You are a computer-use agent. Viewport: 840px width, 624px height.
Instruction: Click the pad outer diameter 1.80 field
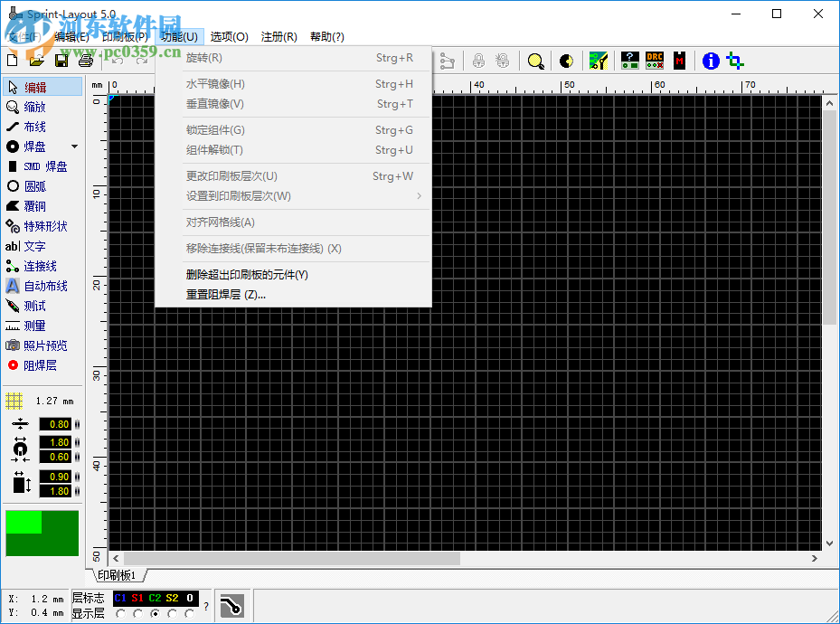click(55, 442)
